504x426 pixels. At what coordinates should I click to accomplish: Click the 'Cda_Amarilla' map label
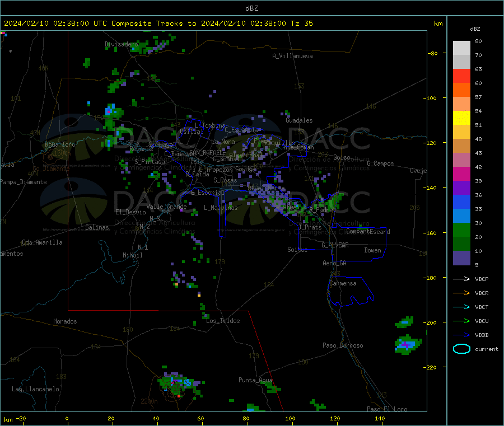[43, 242]
